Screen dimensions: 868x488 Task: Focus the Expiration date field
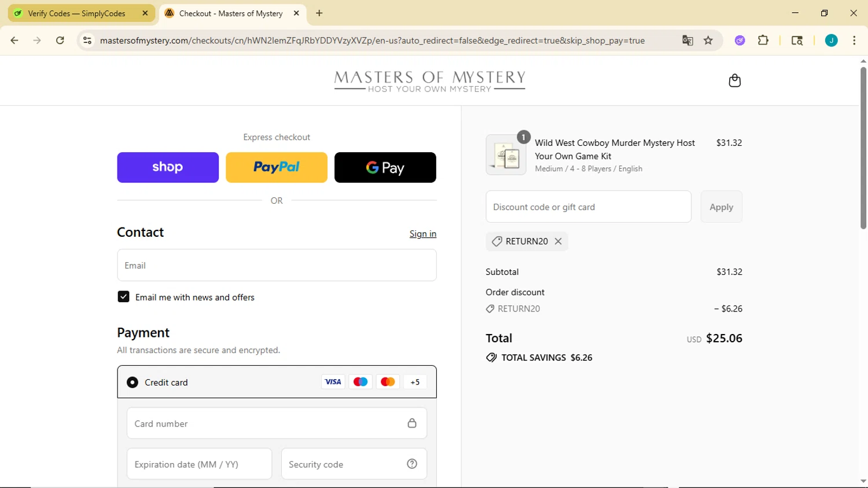click(x=199, y=464)
